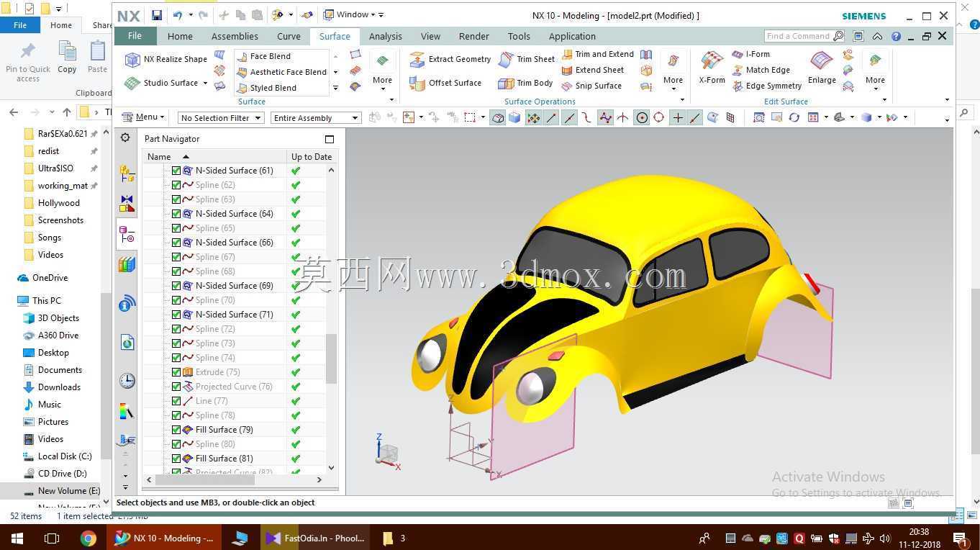Uncheck the Line (77) feature
980x550 pixels.
176,401
